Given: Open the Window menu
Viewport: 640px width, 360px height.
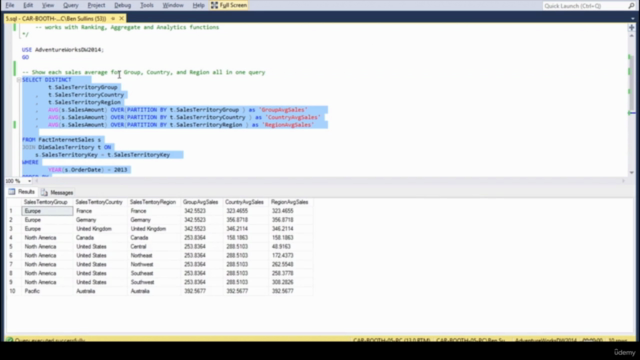Looking at the screenshot, I should coord(173,5).
